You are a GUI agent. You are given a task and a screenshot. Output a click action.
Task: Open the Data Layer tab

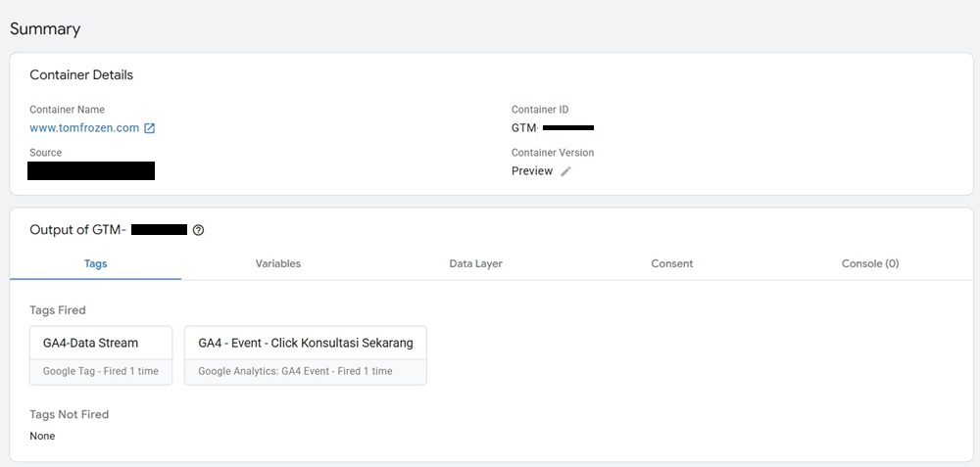coord(475,263)
